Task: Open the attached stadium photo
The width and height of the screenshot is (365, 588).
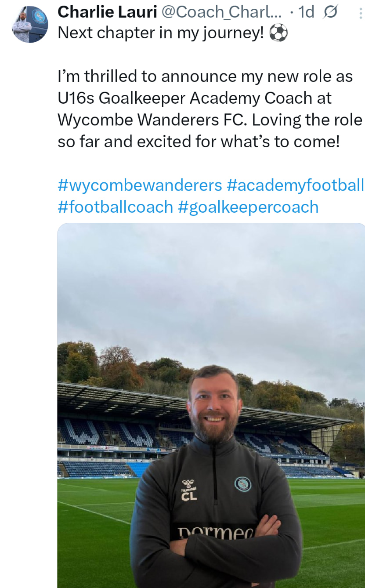Action: click(211, 405)
